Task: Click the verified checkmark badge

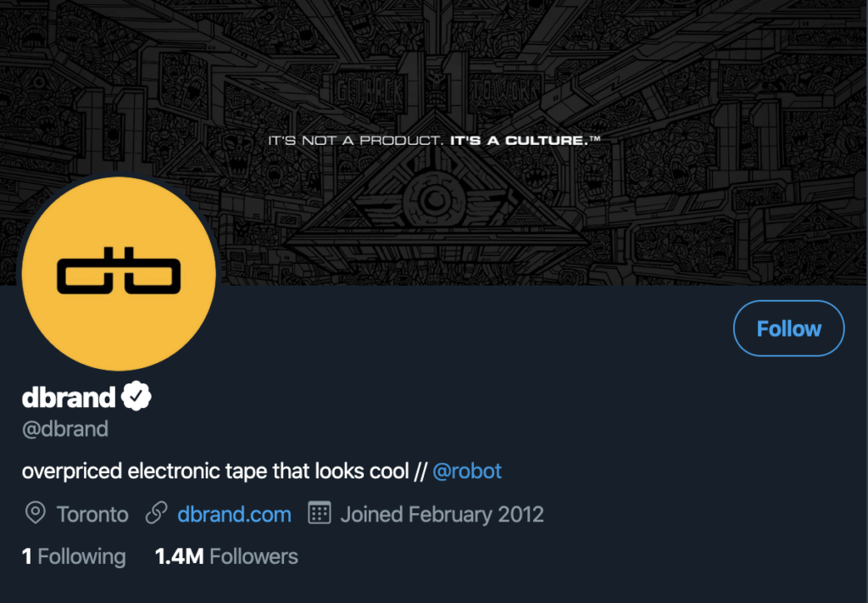Action: coord(136,396)
